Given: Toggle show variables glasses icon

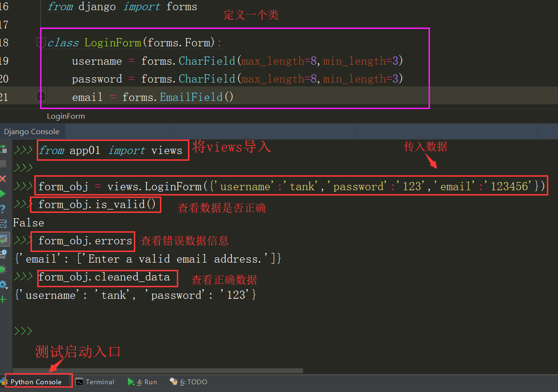Looking at the screenshot, I should [x=3, y=238].
